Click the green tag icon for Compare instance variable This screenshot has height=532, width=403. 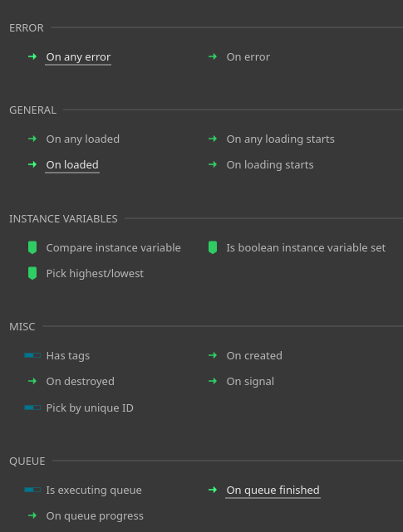[32, 247]
